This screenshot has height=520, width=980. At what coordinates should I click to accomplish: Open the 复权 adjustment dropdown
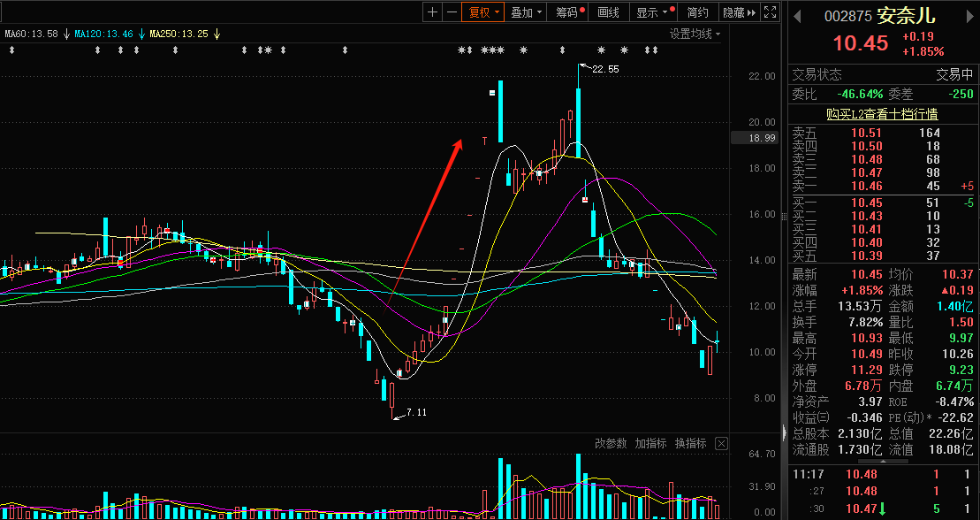483,11
